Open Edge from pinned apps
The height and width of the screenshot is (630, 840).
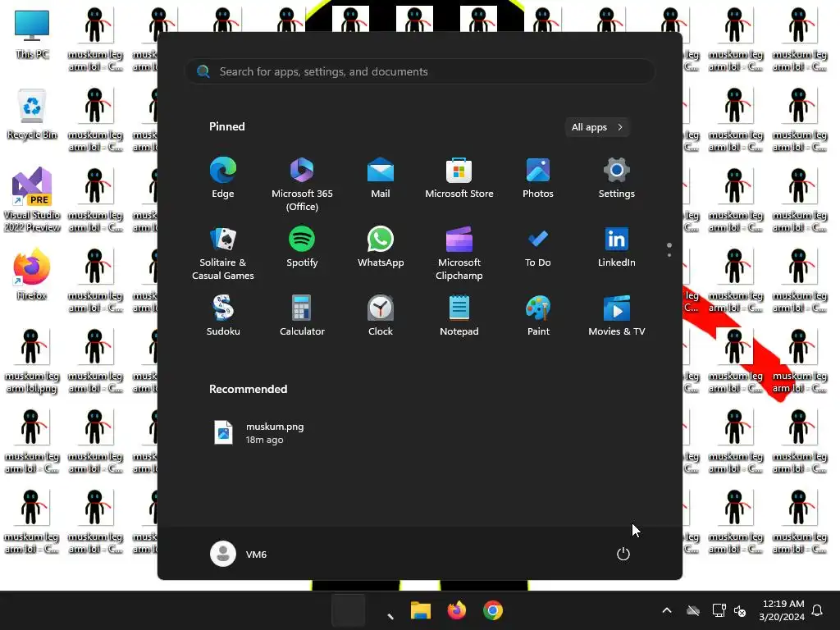[223, 178]
